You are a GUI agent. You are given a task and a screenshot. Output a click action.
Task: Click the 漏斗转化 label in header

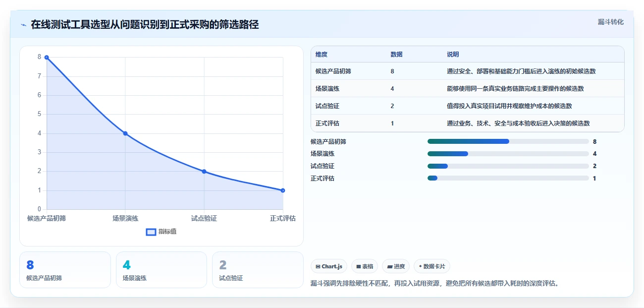click(610, 22)
